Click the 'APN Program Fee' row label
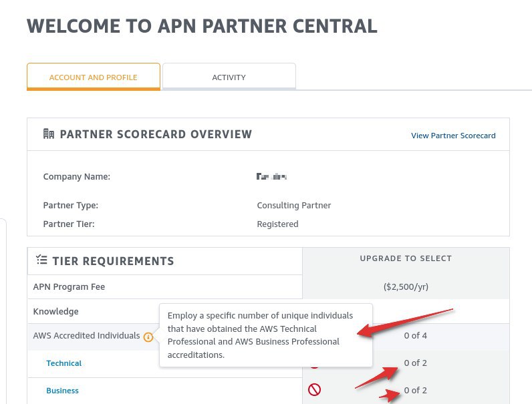Screen dimensions: 532x404 (x=69, y=286)
